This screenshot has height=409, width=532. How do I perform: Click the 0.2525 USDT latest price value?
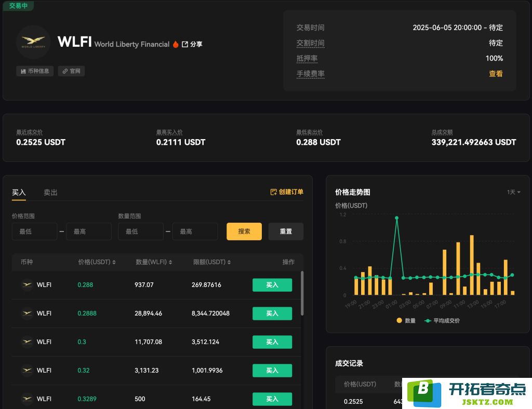click(41, 142)
